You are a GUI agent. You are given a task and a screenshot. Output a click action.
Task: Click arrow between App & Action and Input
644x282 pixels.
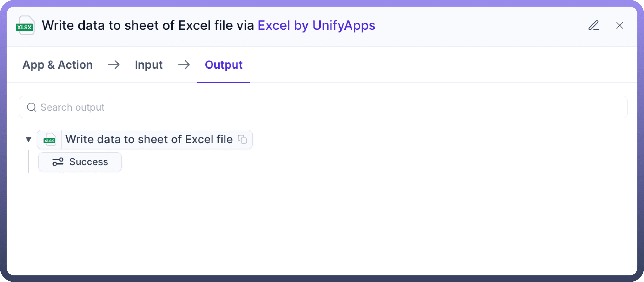point(114,65)
